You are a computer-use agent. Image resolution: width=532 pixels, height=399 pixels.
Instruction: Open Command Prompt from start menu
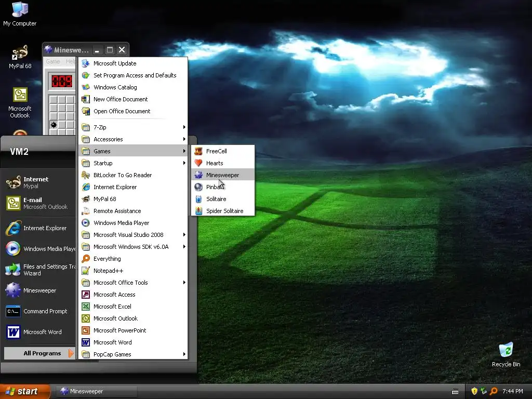[x=39, y=311]
